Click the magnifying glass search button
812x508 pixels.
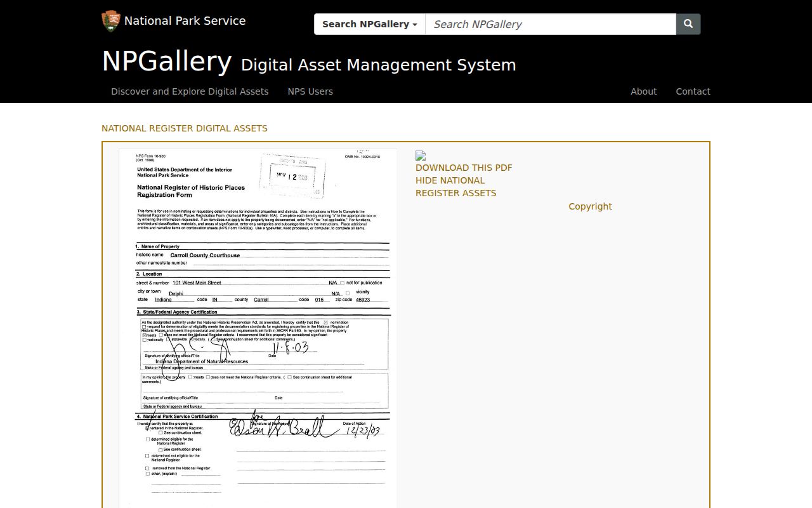pos(688,24)
